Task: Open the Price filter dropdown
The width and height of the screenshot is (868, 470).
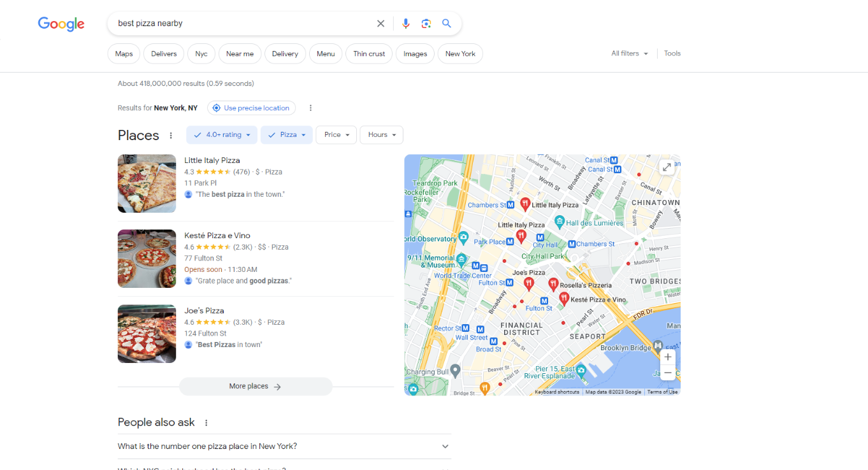Action: click(x=336, y=135)
